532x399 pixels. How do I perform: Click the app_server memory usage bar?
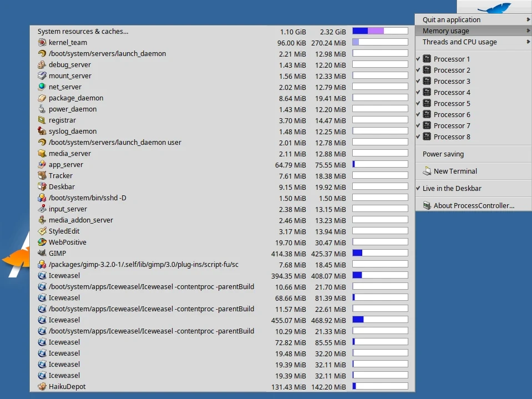point(380,164)
